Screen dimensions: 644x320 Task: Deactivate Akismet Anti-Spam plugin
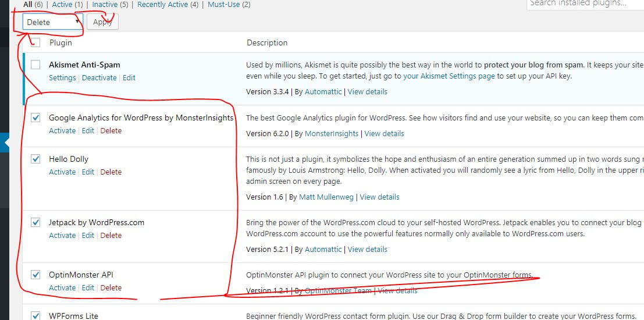pyautogui.click(x=99, y=77)
